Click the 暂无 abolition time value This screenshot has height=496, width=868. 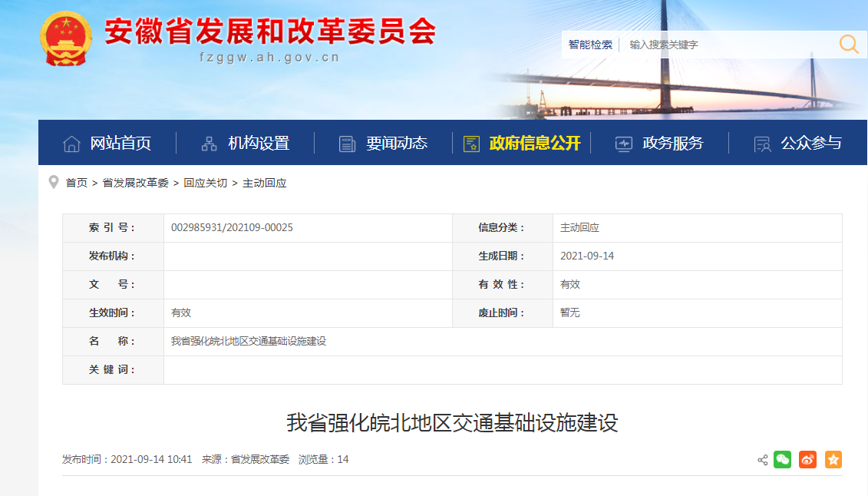tap(569, 312)
